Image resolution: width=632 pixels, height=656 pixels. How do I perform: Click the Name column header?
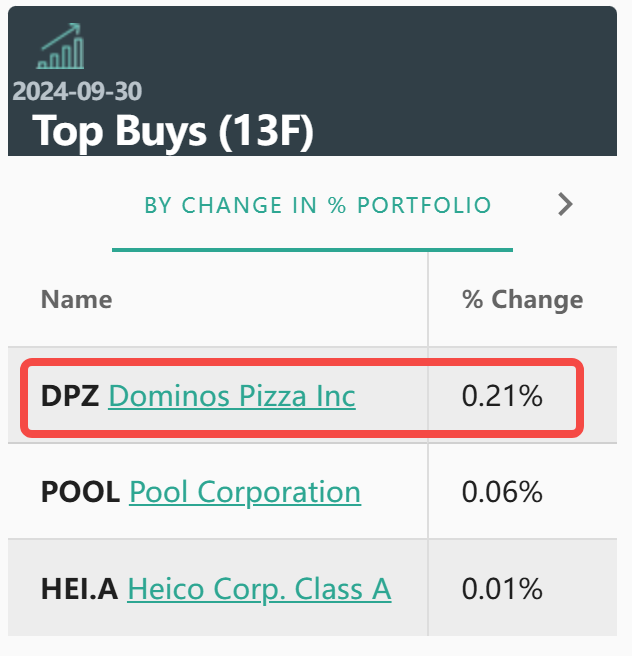76,299
